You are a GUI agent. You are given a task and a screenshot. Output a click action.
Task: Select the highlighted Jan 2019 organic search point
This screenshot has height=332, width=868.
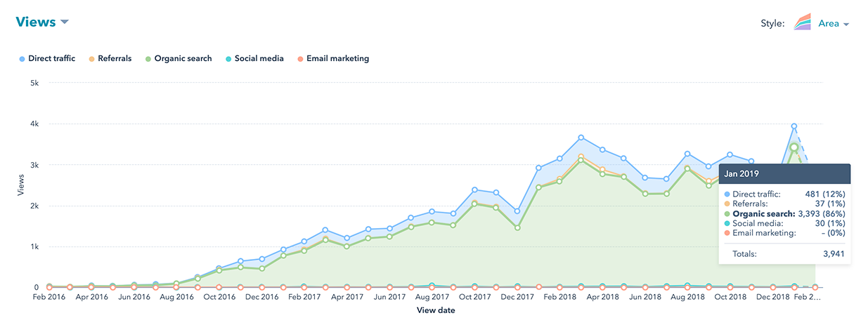click(x=794, y=147)
